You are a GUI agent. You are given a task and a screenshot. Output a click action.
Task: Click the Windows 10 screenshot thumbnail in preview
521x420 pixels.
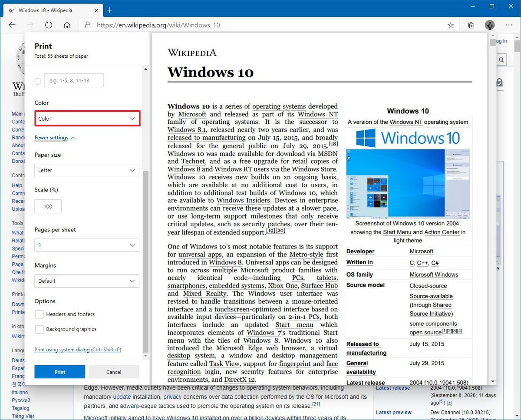(x=408, y=184)
